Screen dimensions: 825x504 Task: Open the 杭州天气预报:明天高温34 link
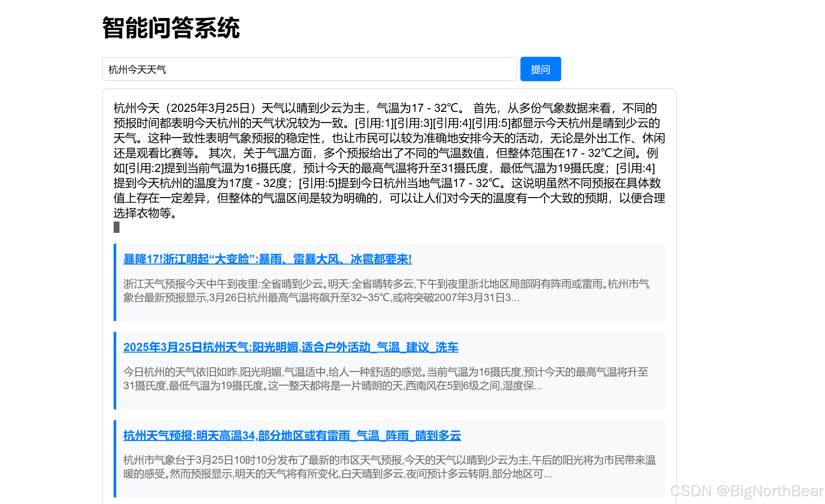292,435
